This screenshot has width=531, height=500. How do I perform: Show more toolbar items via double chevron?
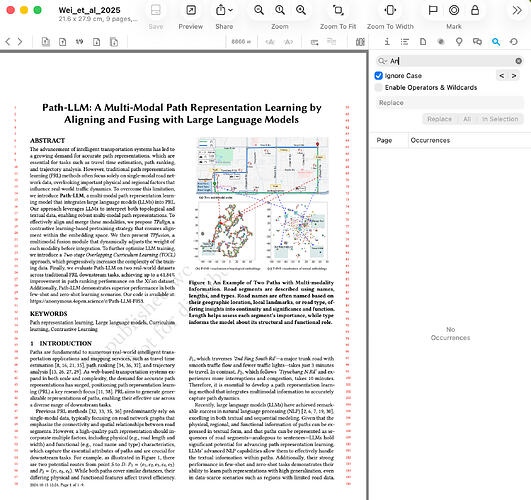point(517,11)
